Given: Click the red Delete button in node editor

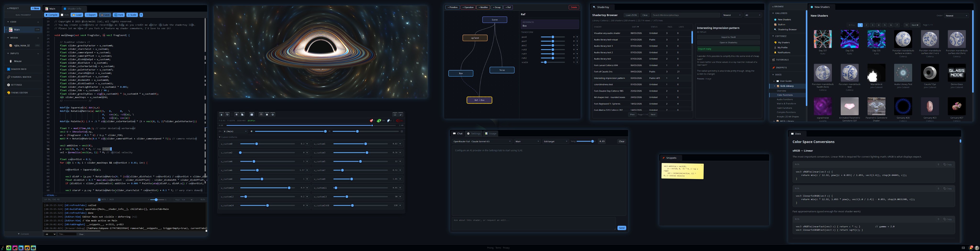Looking at the screenshot, I should 574,7.
